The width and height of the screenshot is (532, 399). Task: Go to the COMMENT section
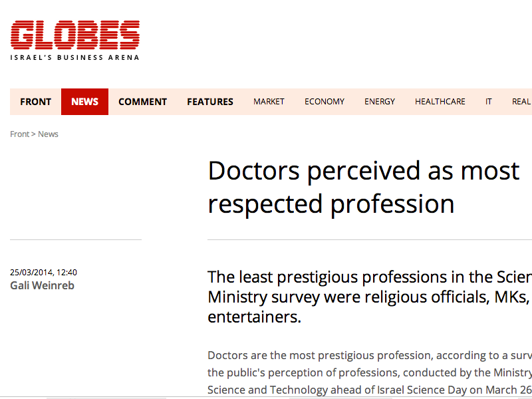tap(142, 102)
